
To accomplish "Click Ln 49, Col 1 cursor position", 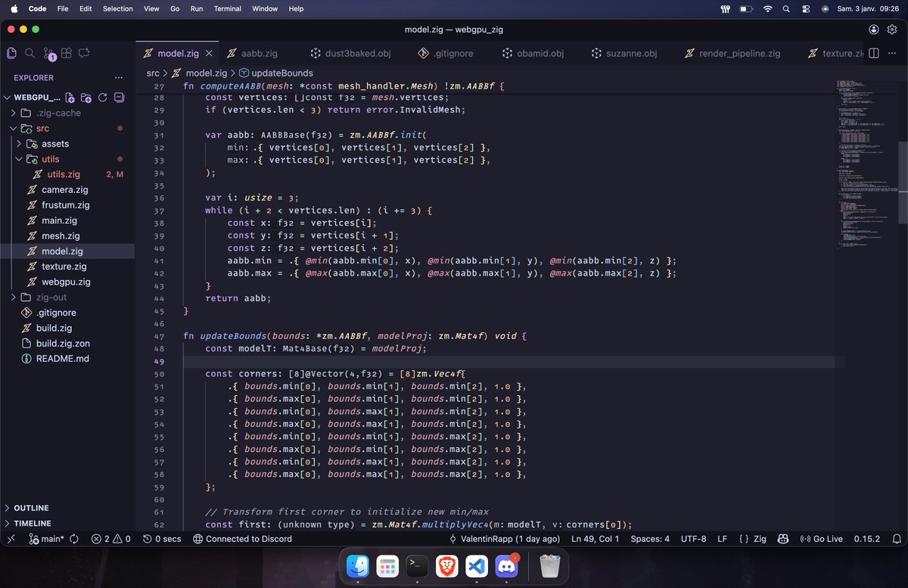I will coord(595,539).
